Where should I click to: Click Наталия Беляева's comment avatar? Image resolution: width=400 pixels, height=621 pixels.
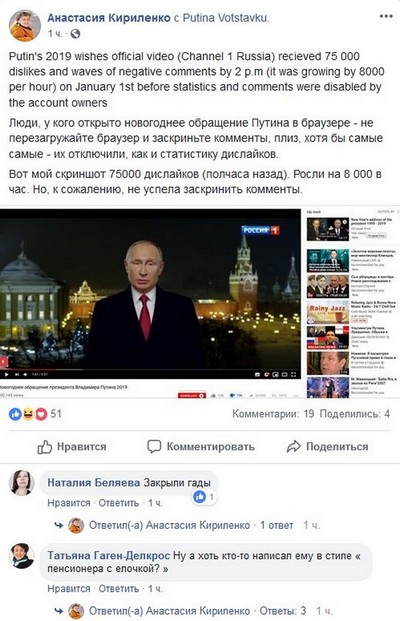(x=22, y=483)
